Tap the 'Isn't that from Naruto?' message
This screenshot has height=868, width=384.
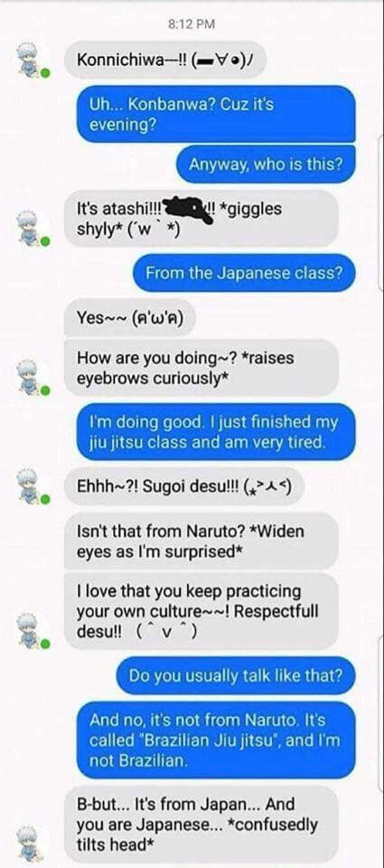(201, 541)
